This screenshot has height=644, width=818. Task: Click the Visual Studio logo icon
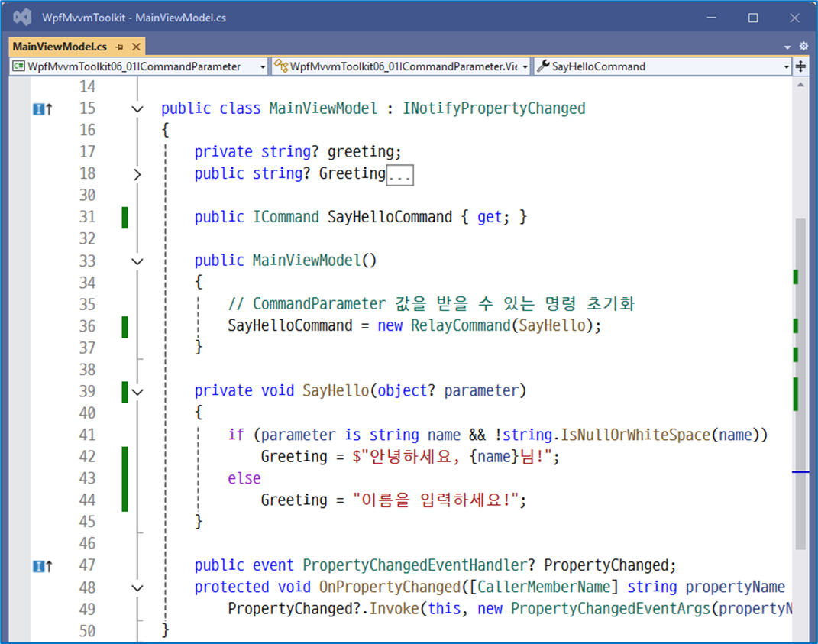click(22, 18)
